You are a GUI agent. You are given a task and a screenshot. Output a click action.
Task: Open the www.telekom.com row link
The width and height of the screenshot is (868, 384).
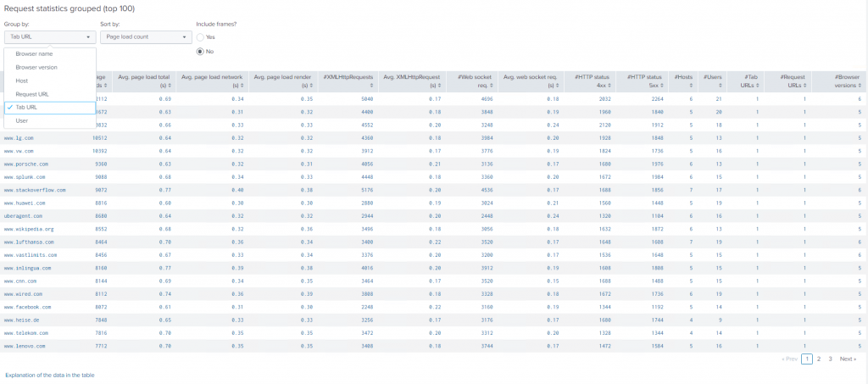click(26, 333)
